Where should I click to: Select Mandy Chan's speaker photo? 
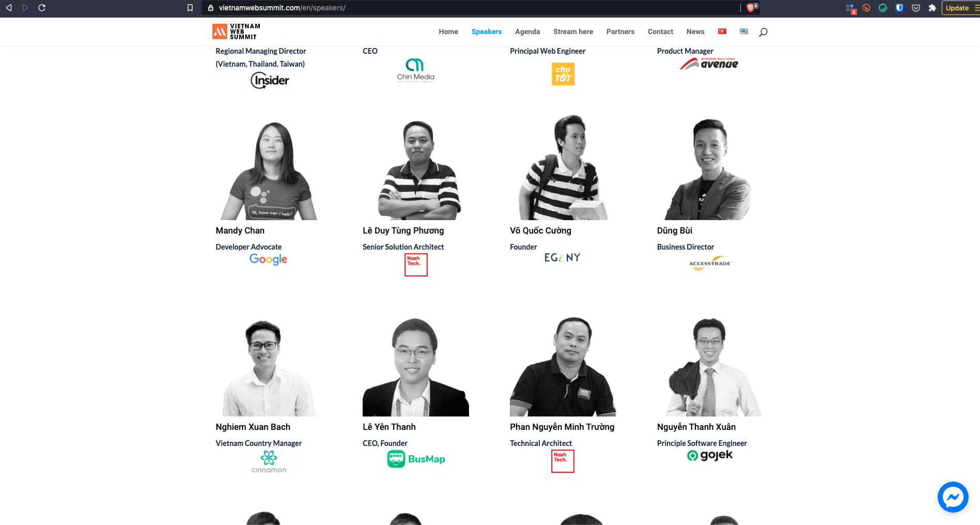click(x=269, y=171)
